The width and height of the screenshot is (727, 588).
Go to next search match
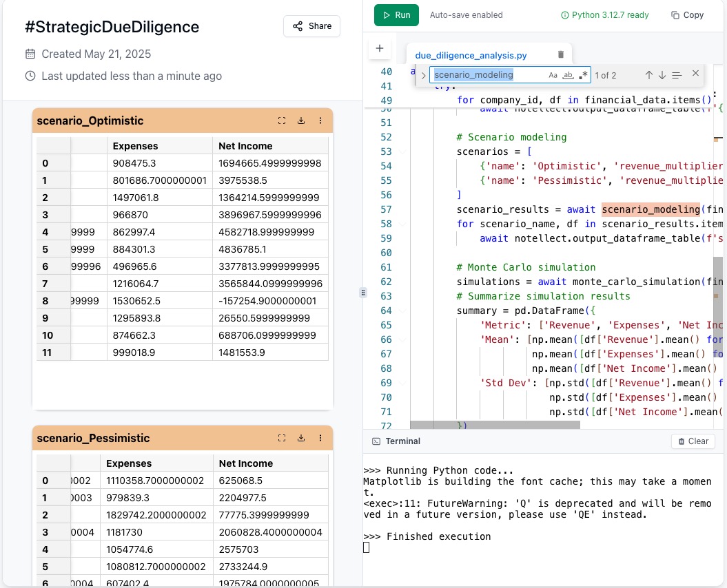662,75
